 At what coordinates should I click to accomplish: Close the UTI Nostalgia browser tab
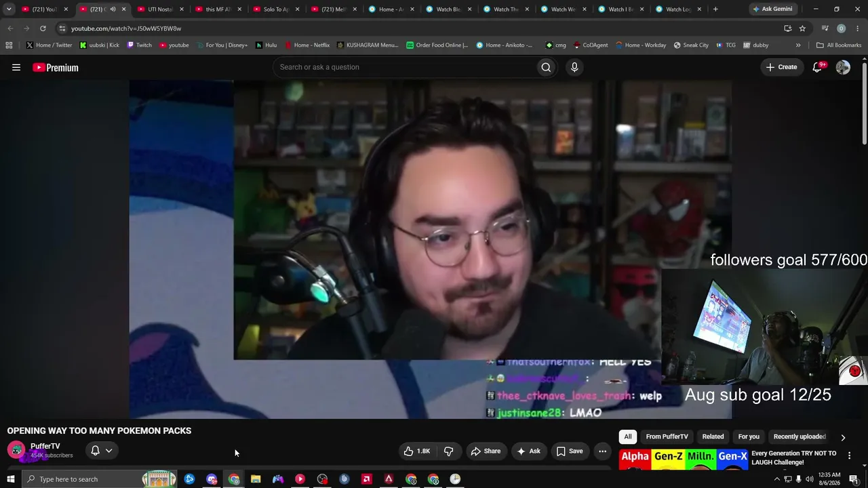pos(182,9)
